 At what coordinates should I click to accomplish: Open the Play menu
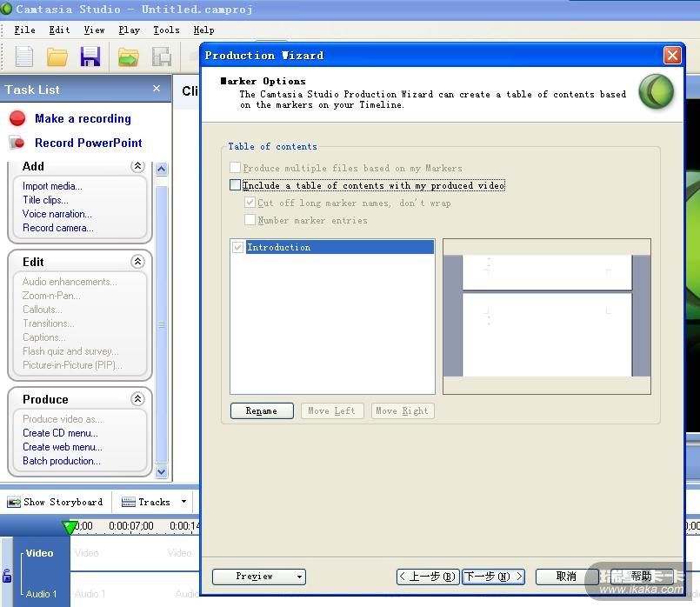click(129, 30)
